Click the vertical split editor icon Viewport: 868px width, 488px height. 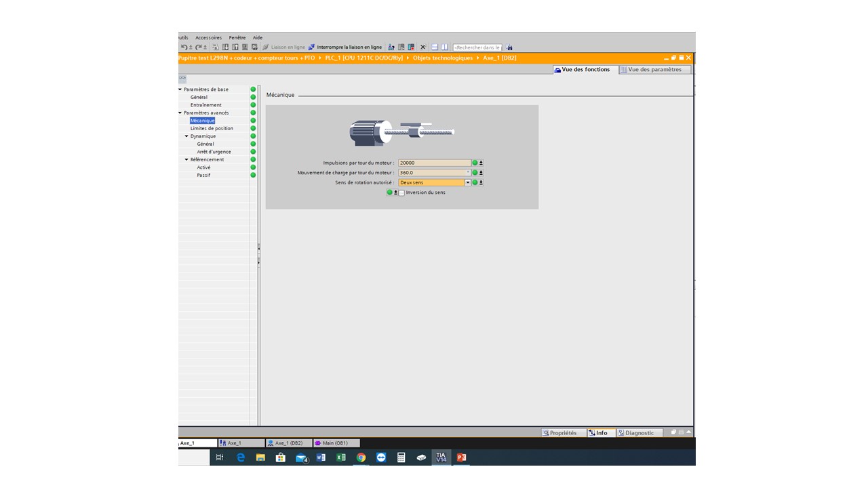(x=445, y=47)
